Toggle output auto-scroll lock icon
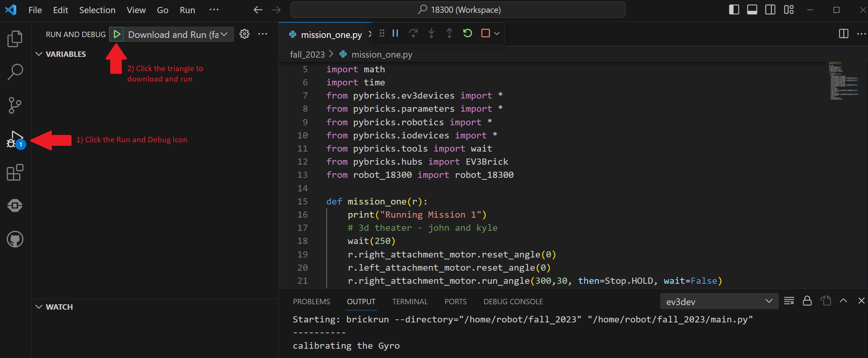Image resolution: width=868 pixels, height=358 pixels. 807,301
